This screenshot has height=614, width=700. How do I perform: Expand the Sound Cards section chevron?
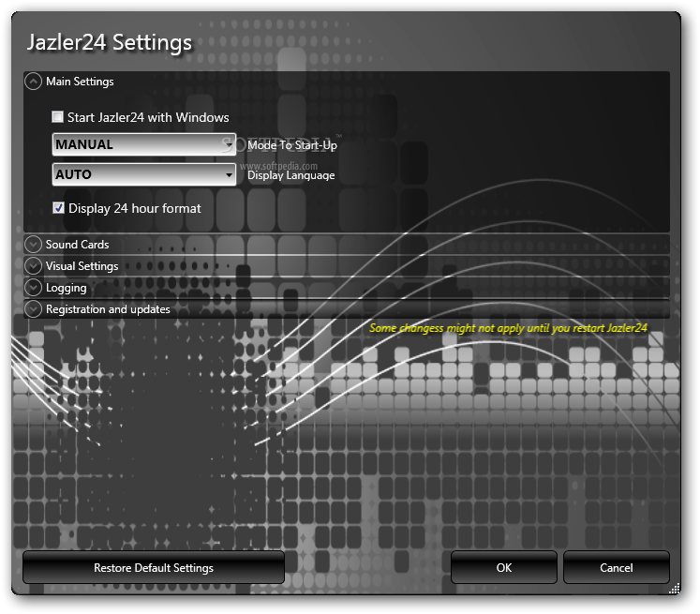coord(33,245)
